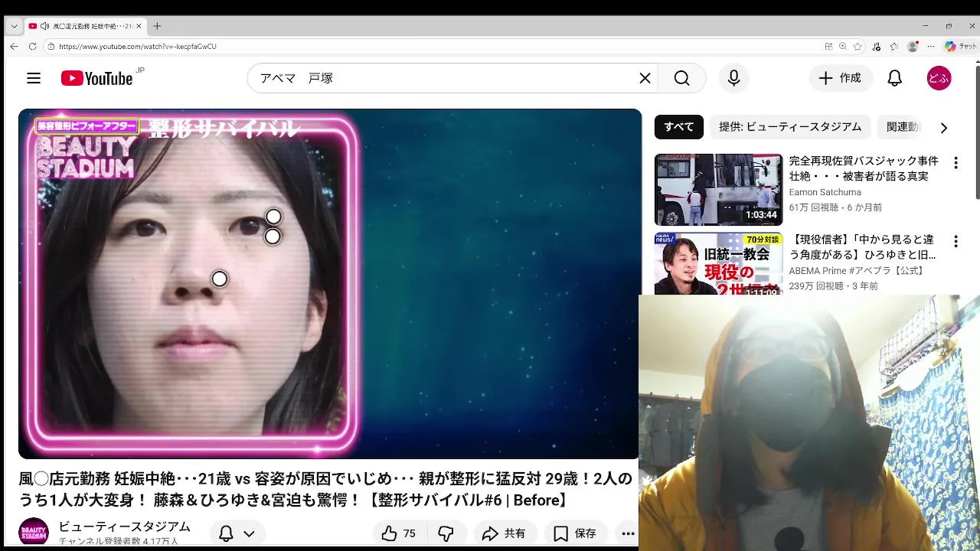The image size is (980, 551).
Task: Close the YouTube browser tab
Action: click(139, 26)
